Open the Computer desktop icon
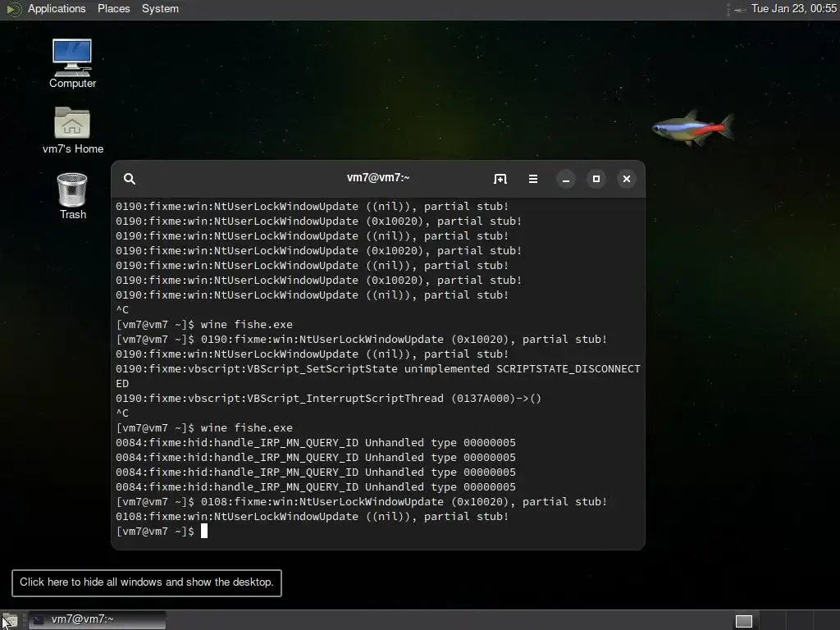Image resolution: width=840 pixels, height=630 pixels. click(72, 63)
